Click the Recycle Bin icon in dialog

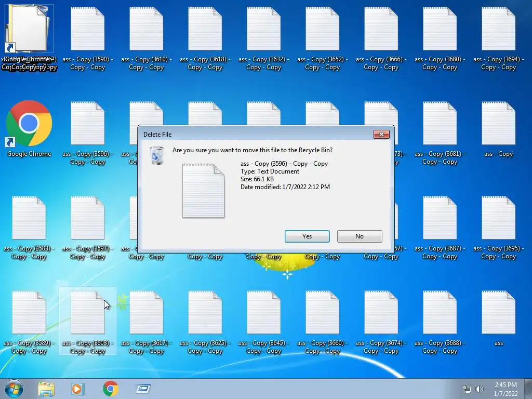pyautogui.click(x=157, y=155)
